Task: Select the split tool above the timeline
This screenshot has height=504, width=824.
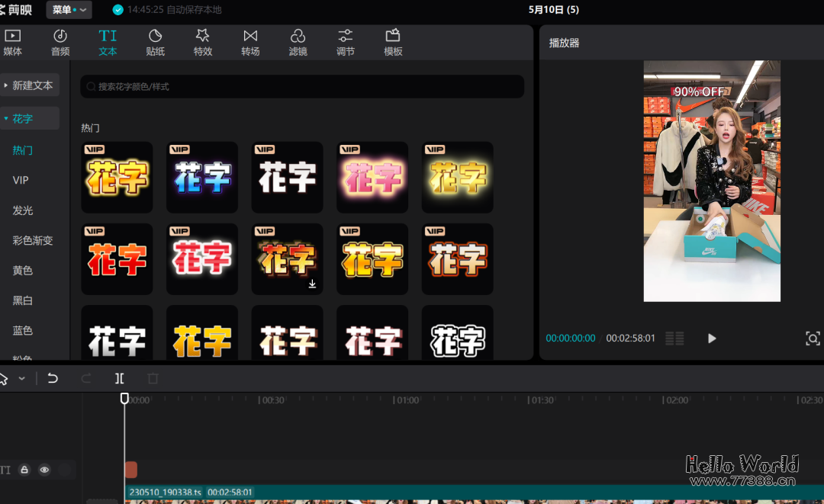Action: pyautogui.click(x=118, y=377)
